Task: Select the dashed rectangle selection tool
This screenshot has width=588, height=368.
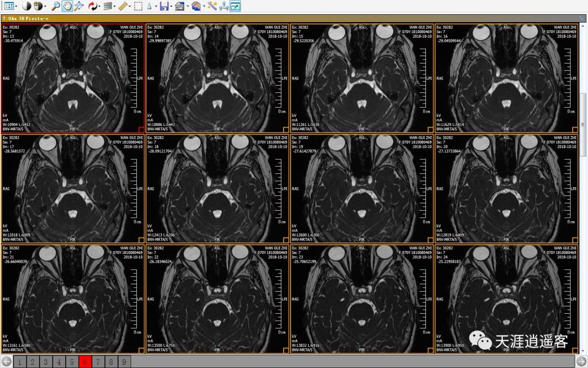Action: (138, 6)
